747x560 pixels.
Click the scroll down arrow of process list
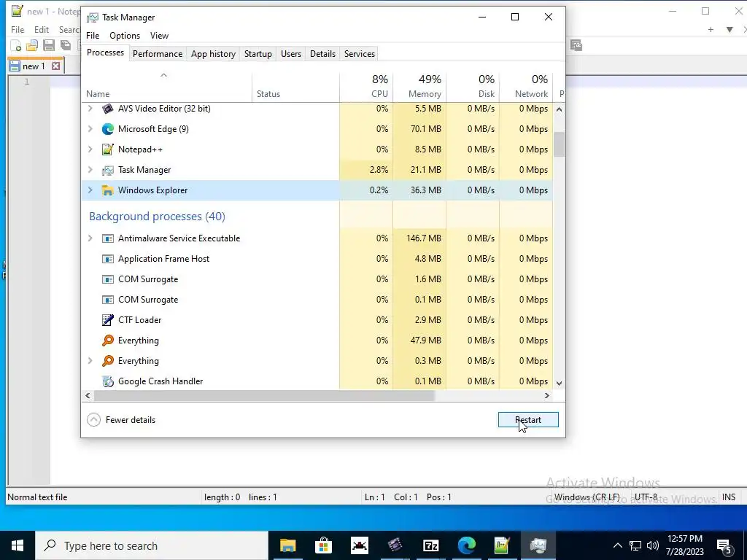pyautogui.click(x=559, y=384)
